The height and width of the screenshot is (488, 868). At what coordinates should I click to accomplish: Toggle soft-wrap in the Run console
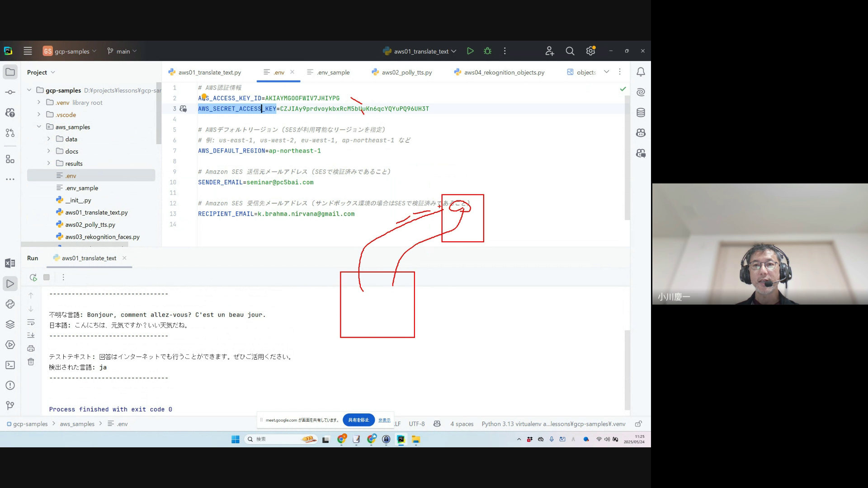[x=31, y=322]
